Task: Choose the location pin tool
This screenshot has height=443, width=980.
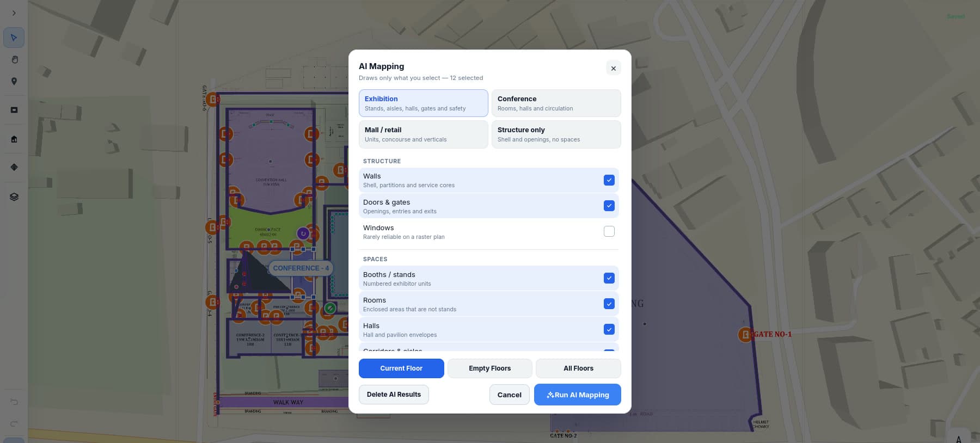Action: [14, 81]
